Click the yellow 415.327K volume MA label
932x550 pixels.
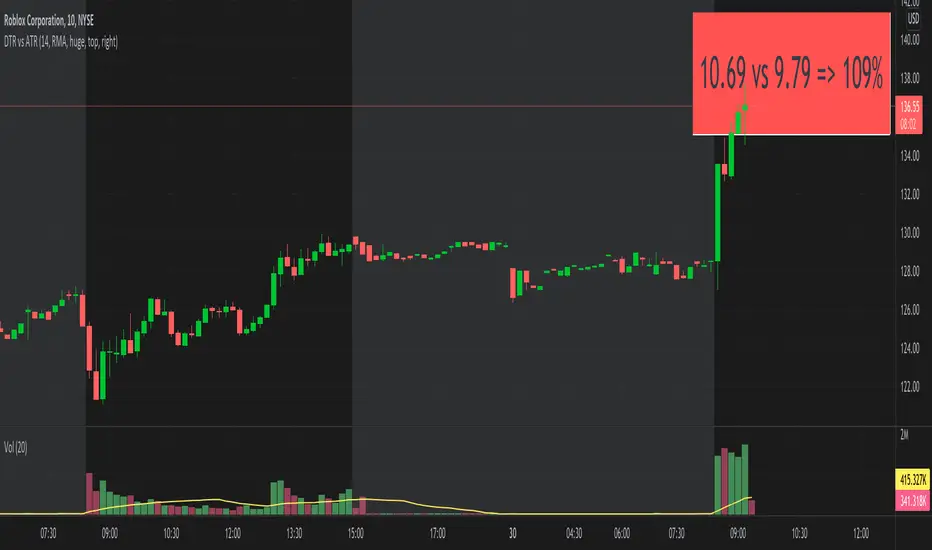point(912,479)
